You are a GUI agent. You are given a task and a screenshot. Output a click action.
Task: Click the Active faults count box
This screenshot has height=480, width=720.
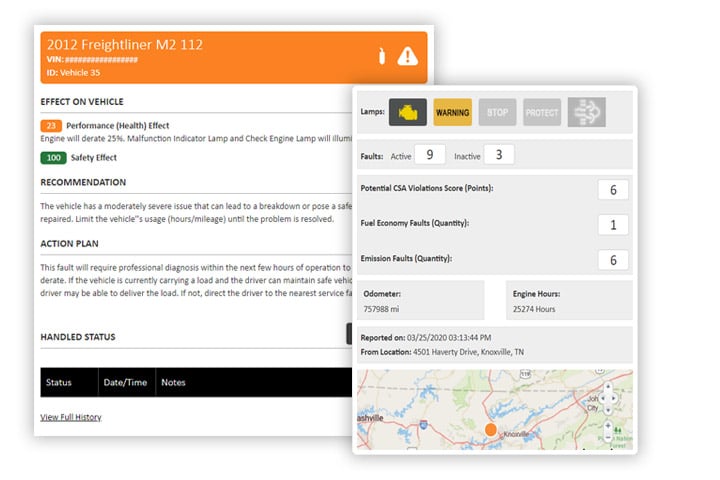[x=429, y=155]
